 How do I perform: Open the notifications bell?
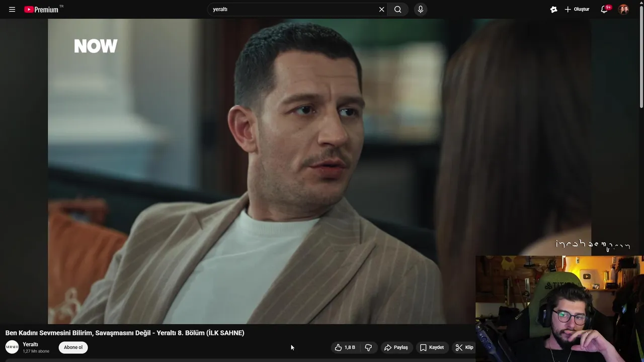pos(605,10)
